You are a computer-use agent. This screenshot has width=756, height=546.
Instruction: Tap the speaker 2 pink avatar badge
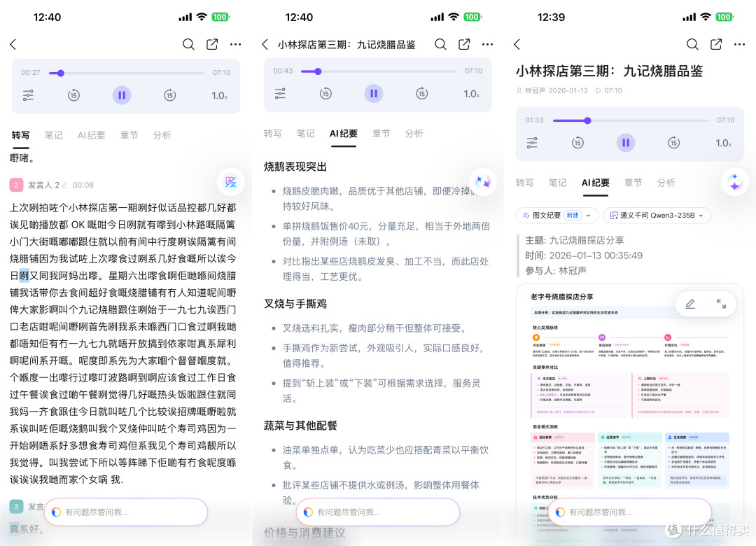16,185
